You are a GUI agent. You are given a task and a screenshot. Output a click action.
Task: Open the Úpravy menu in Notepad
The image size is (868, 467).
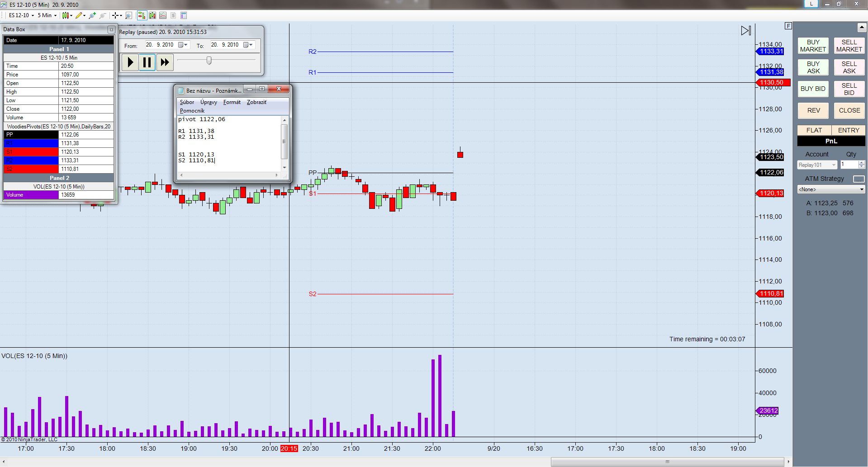(x=209, y=102)
